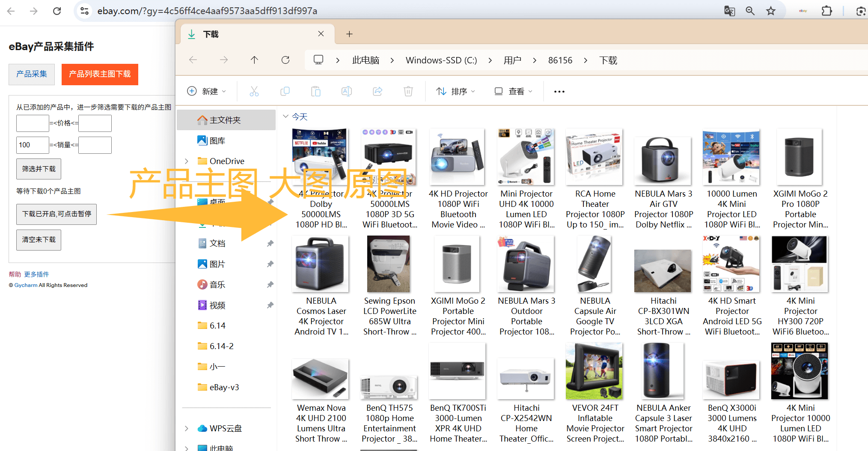The width and height of the screenshot is (868, 451).
Task: Bookmark this page with the star icon
Action: (771, 11)
